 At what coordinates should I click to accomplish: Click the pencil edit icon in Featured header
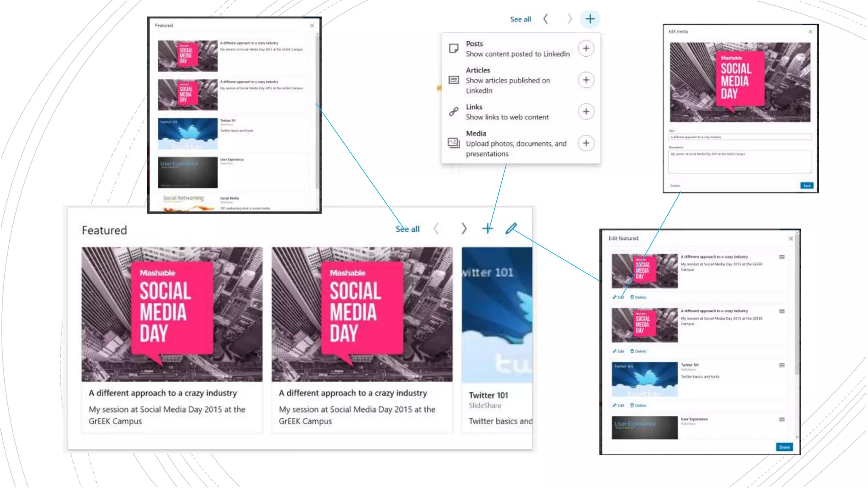pyautogui.click(x=511, y=229)
